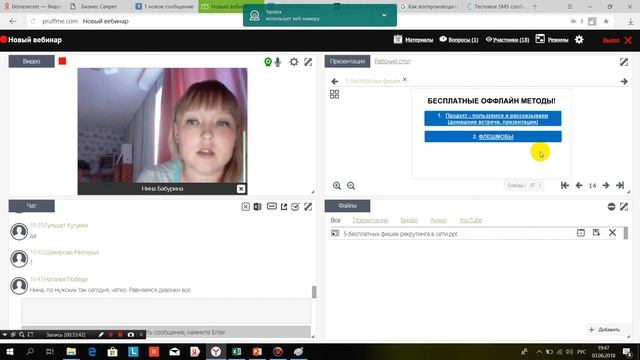Click Добавить to add a file

pyautogui.click(x=604, y=329)
